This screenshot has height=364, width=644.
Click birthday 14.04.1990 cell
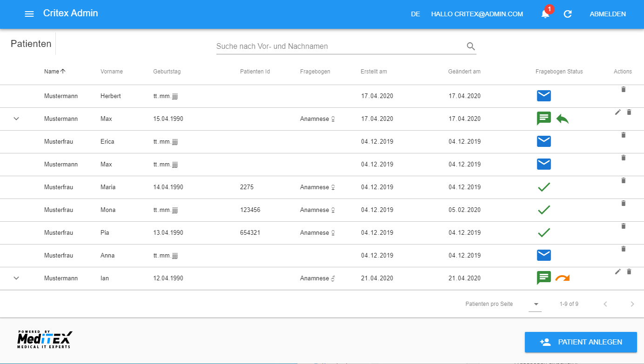[x=168, y=187]
